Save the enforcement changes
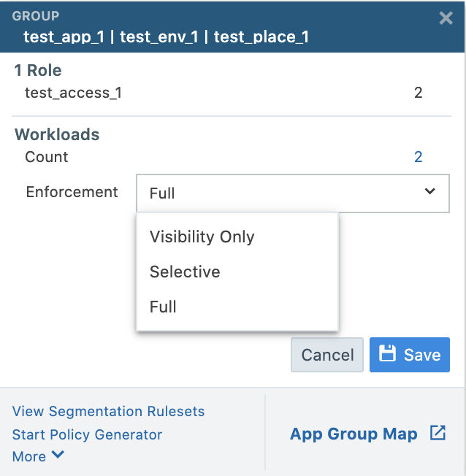 point(409,355)
